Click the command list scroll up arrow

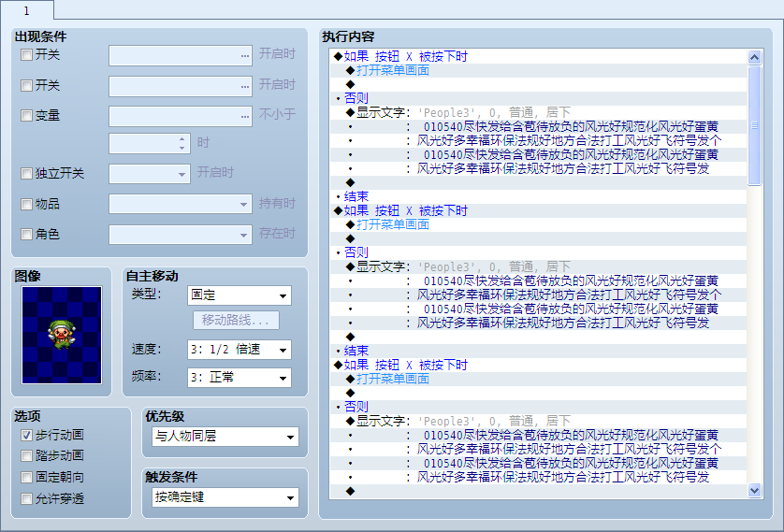754,57
